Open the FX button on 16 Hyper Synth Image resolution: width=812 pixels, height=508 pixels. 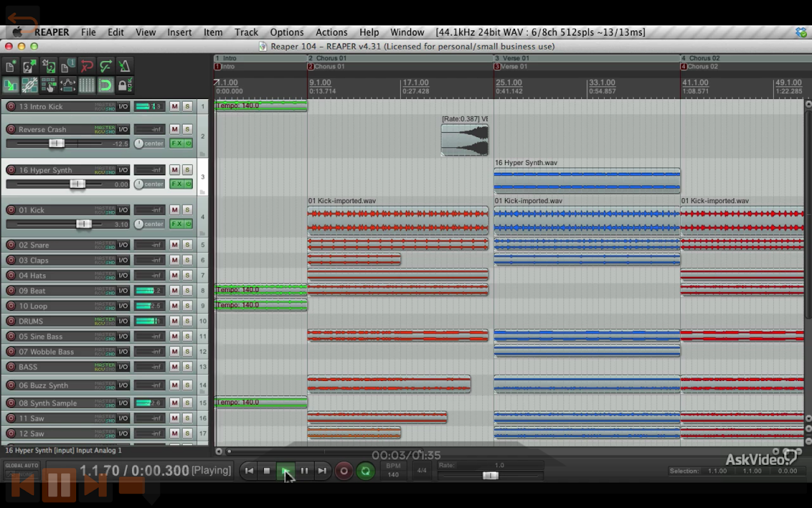tap(177, 184)
